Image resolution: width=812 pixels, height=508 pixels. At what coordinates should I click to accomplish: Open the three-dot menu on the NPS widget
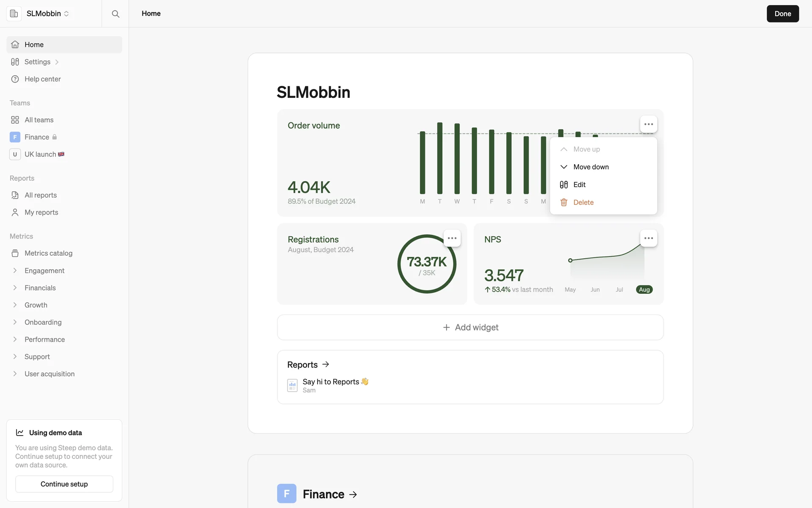click(x=648, y=238)
